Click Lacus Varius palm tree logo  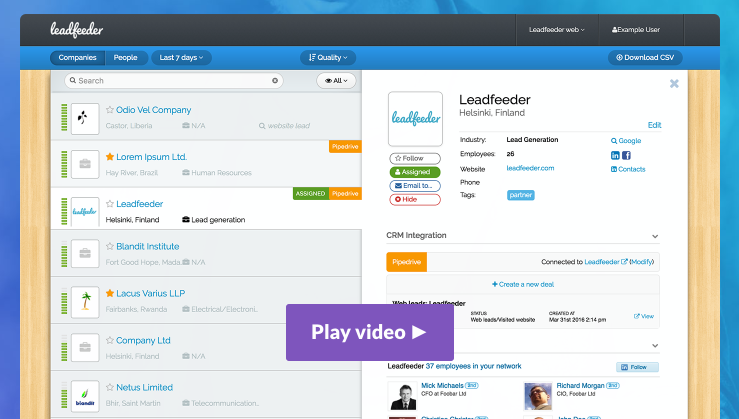tap(85, 302)
